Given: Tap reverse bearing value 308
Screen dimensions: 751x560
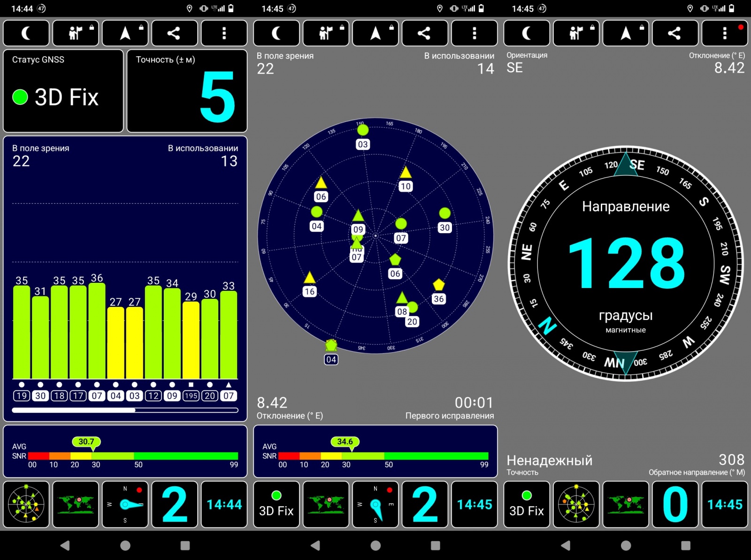Looking at the screenshot, I should pyautogui.click(x=731, y=459).
